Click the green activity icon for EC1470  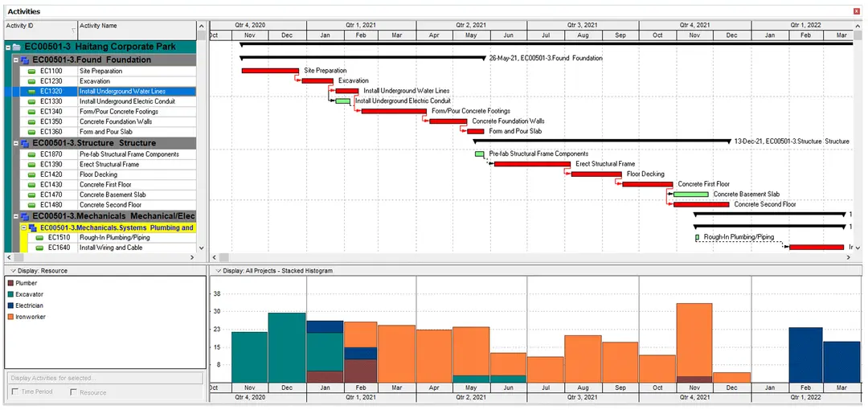(x=31, y=195)
